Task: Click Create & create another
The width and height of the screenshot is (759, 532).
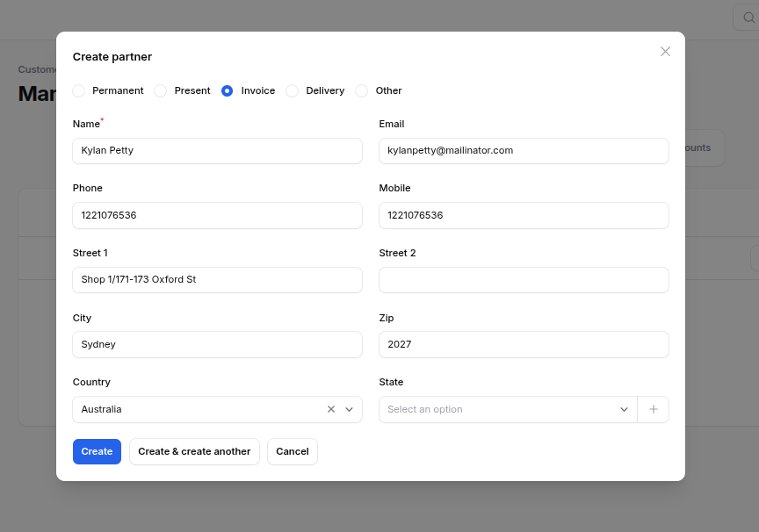Action: coord(194,451)
